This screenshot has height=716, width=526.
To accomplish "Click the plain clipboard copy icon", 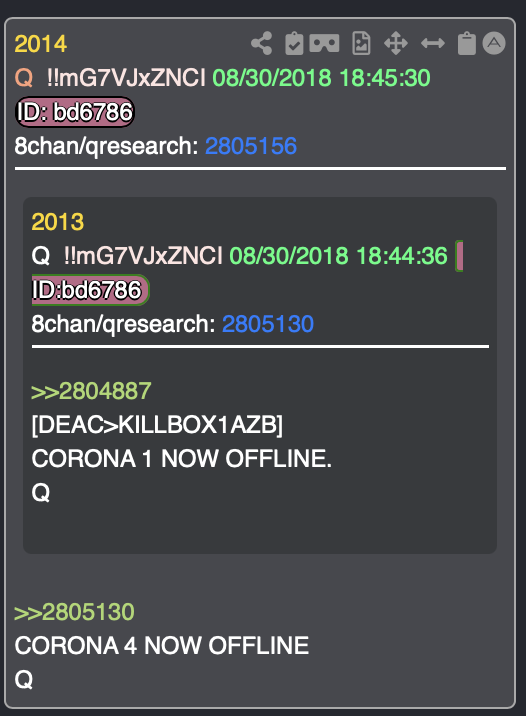I will click(x=467, y=43).
